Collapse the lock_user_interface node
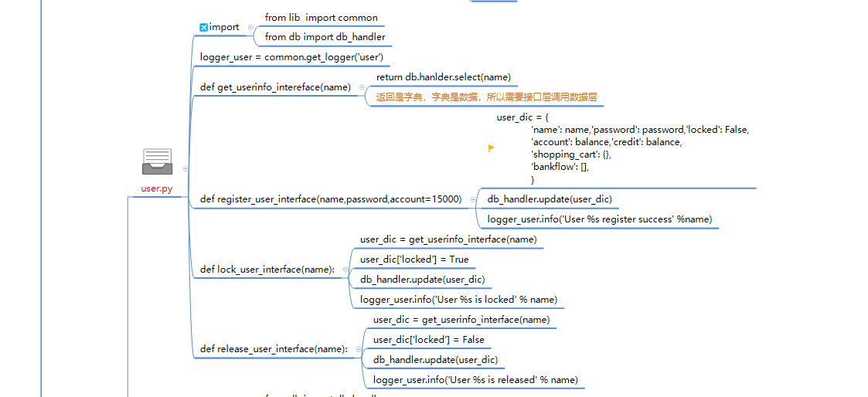 (346, 270)
